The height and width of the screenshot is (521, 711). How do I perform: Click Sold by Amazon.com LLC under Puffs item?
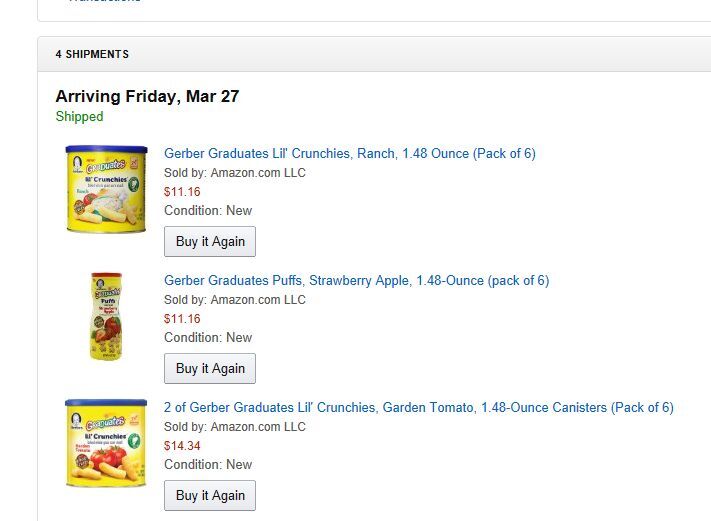click(x=234, y=300)
